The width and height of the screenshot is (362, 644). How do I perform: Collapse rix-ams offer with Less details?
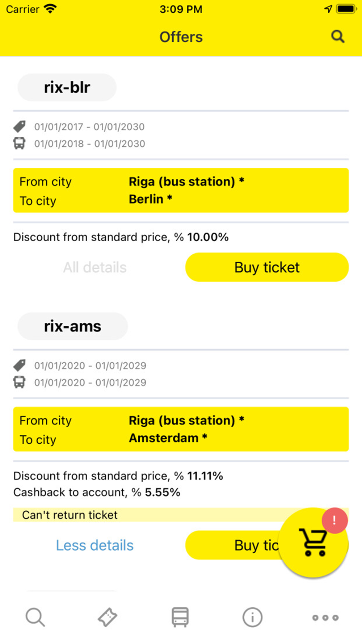tap(95, 545)
